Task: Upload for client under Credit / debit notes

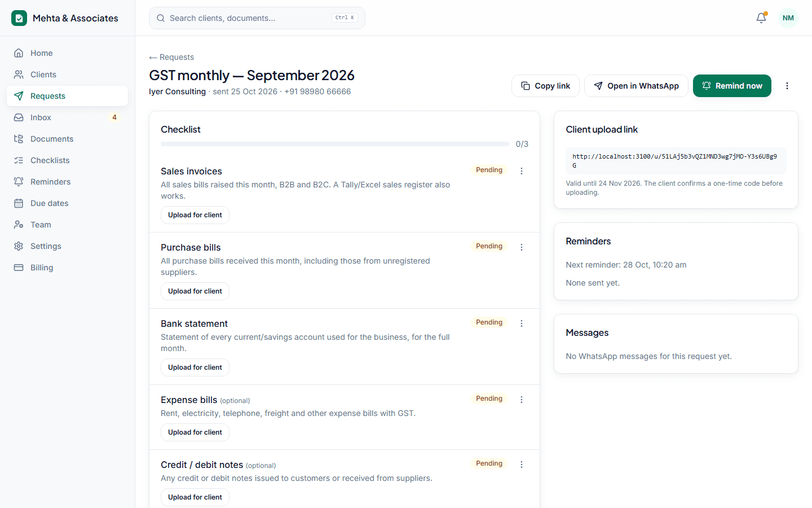Action: point(195,497)
